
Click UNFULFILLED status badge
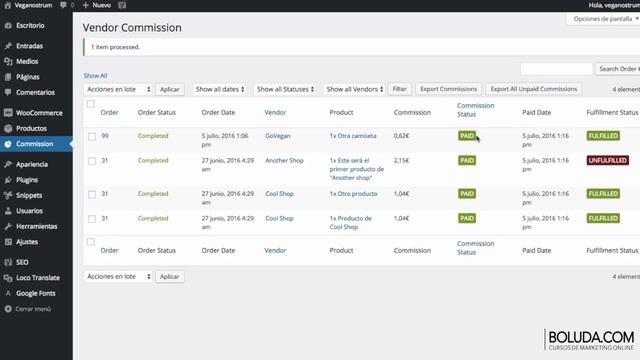click(x=607, y=160)
